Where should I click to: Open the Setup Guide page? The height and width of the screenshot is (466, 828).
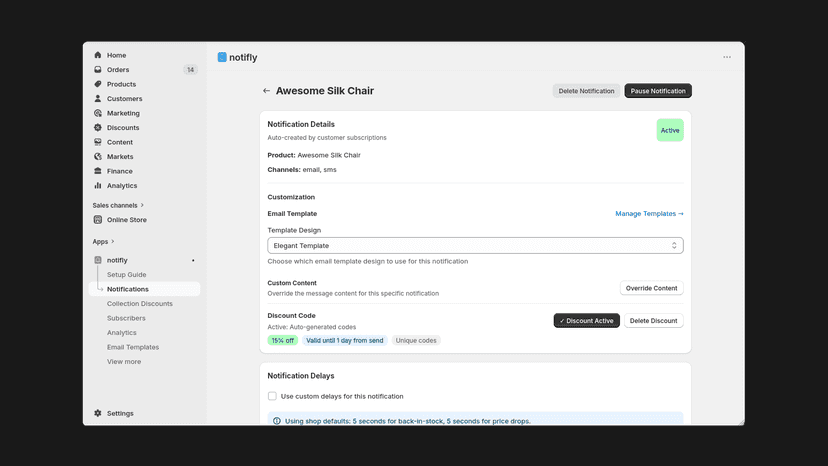[127, 275]
